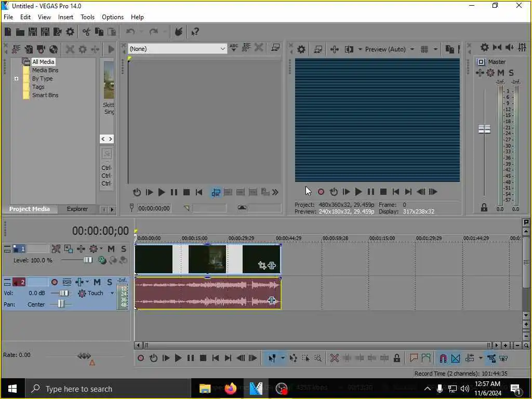Screen dimensions: 532x399
Task: Click Event Pan/Crop icon on video clip
Action: [x=262, y=265]
